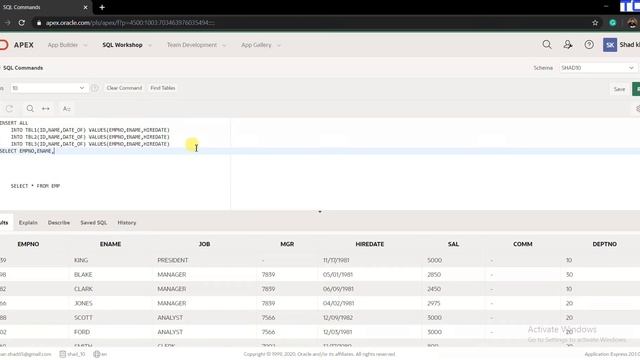Expand the SQL Workshop dropdown arrow

pos(150,45)
